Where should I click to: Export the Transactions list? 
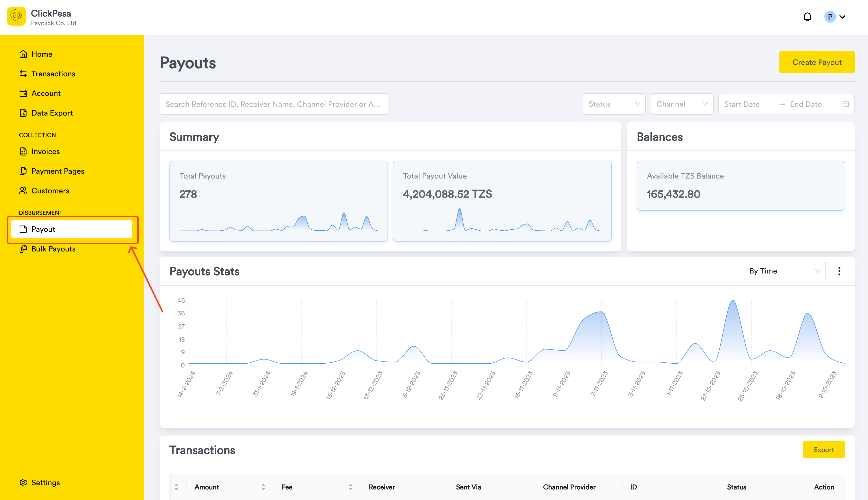tap(823, 450)
